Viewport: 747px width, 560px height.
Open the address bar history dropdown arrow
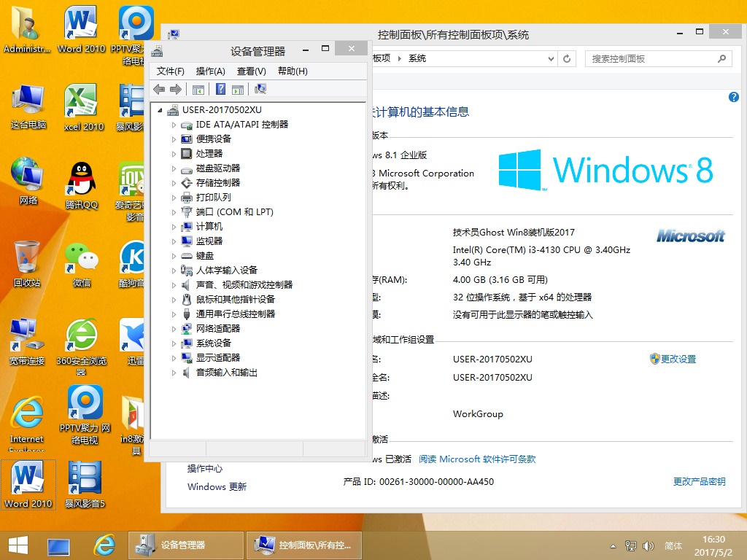(551, 58)
